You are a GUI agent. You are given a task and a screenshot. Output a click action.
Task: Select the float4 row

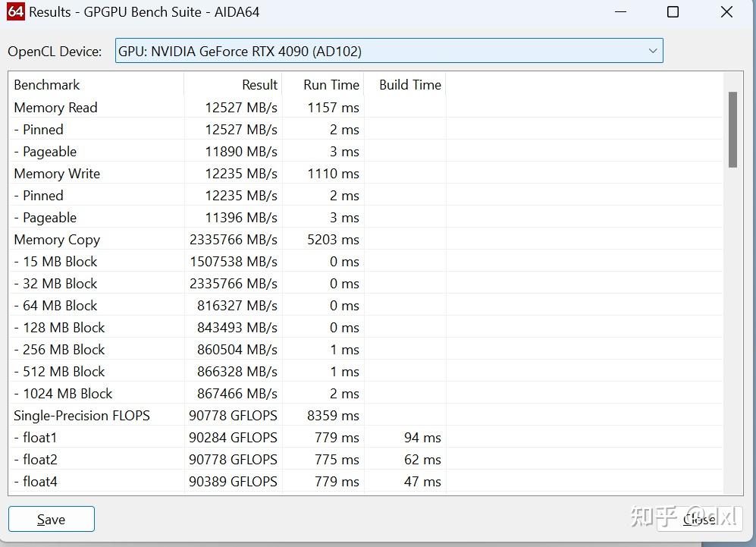tap(365, 482)
